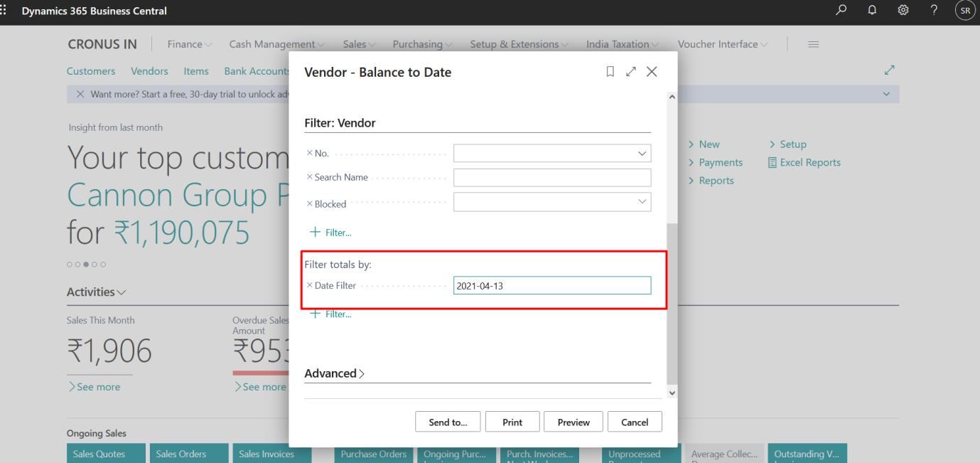Click the Preview button
The image size is (980, 463).
[x=573, y=421]
